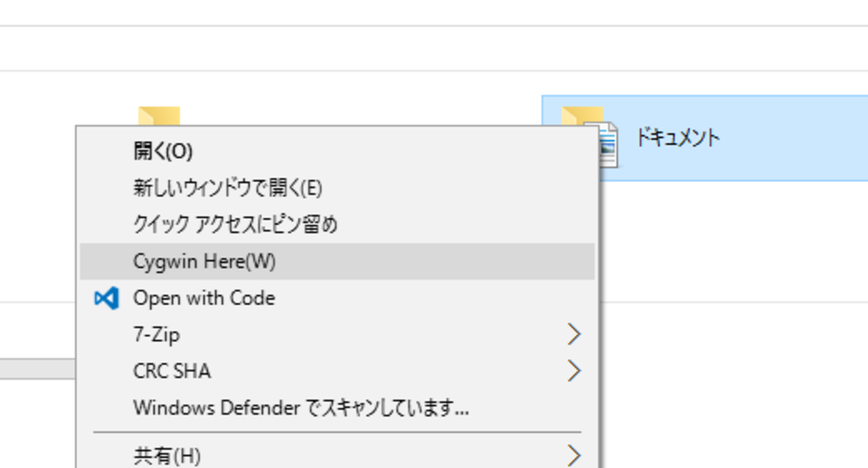Expand the 共有(H) submenu arrow
Viewport: 868px width, 468px height.
tap(574, 456)
